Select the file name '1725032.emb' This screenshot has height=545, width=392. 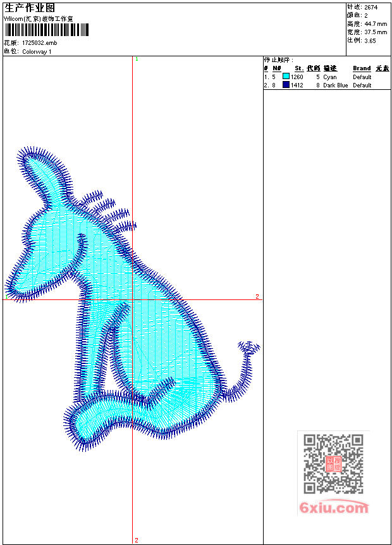pos(40,43)
